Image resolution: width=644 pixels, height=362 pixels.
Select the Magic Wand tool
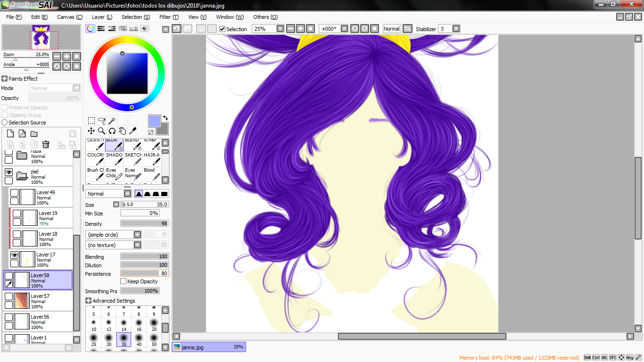click(x=112, y=121)
